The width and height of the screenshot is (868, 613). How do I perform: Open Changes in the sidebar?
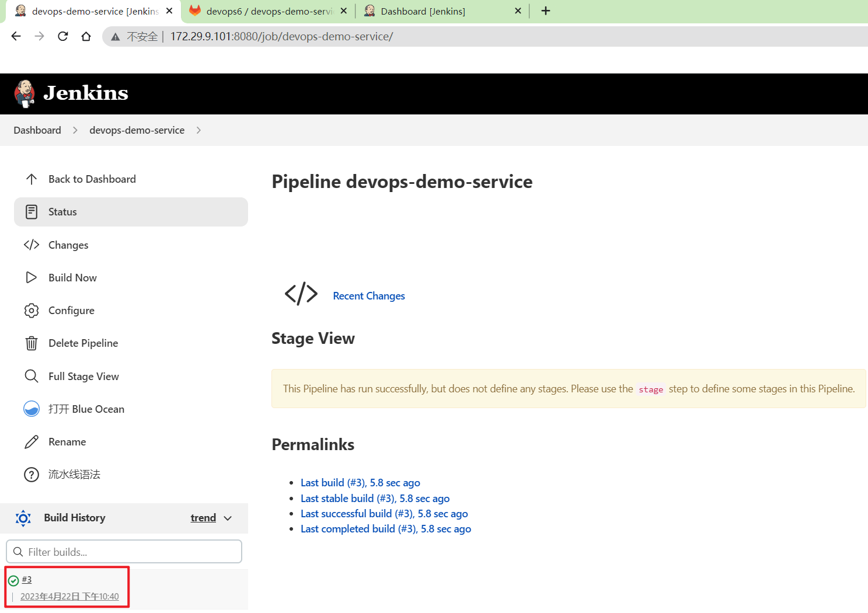point(131,245)
